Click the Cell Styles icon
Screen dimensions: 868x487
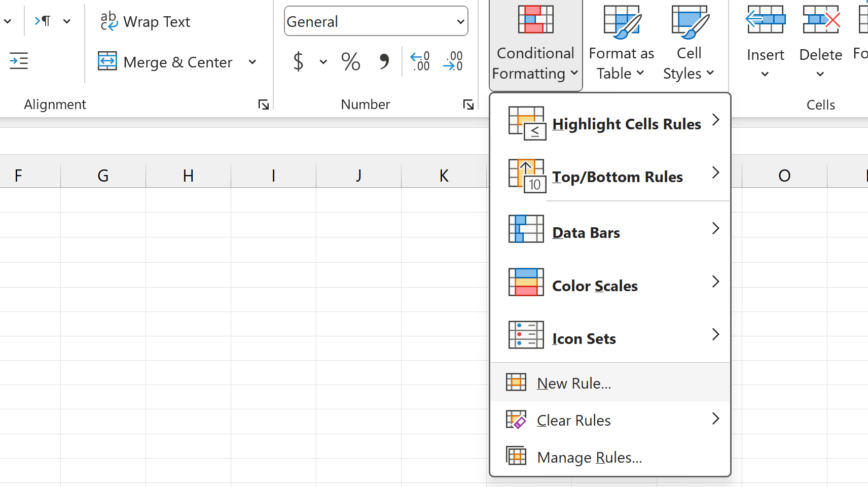689,43
